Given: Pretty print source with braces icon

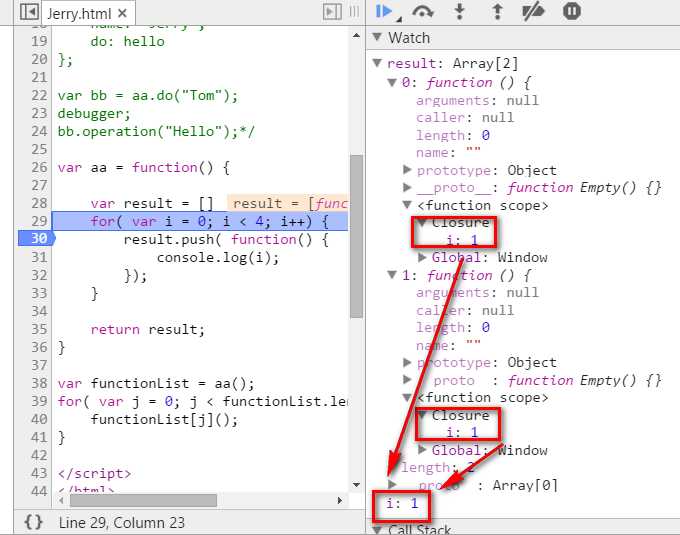Looking at the screenshot, I should coord(33,522).
